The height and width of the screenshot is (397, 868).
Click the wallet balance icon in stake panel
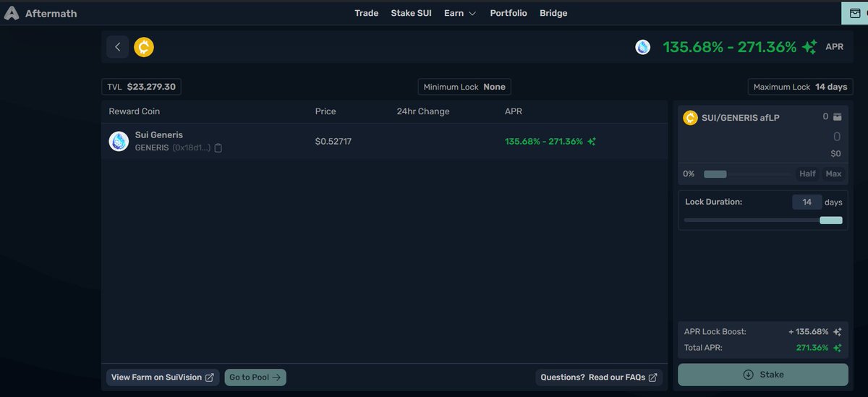837,117
